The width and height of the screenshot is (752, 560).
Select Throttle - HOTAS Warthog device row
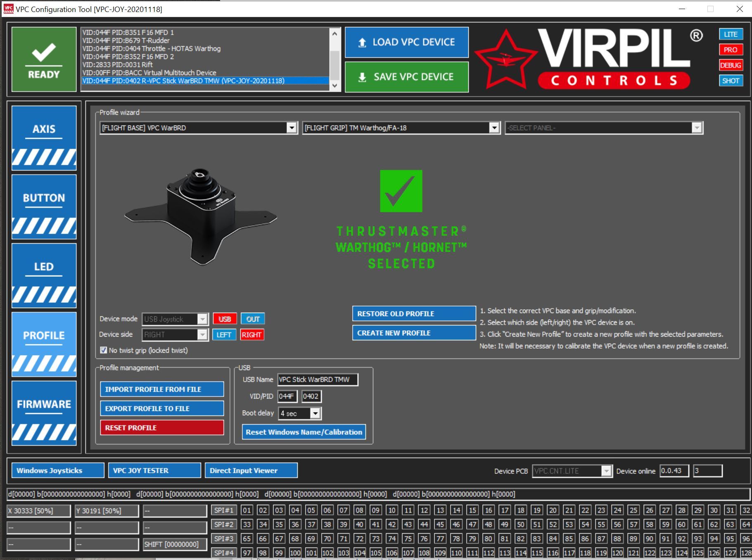(205, 49)
